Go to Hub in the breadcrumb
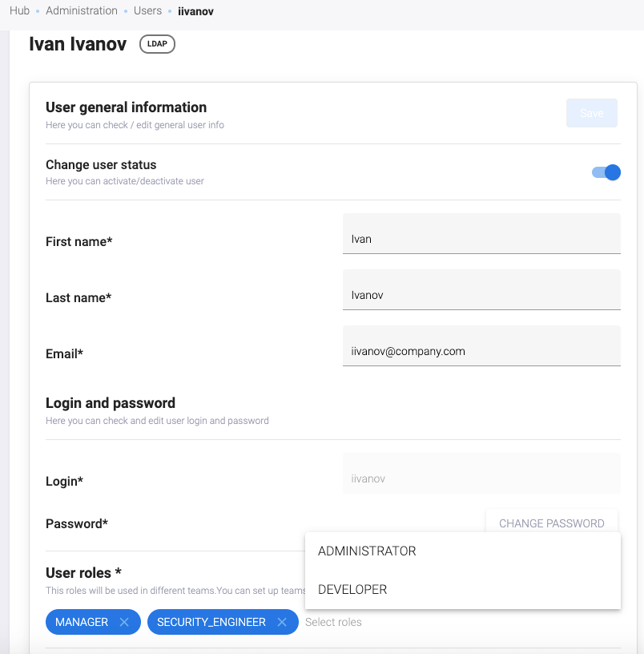This screenshot has height=654, width=644. point(19,11)
